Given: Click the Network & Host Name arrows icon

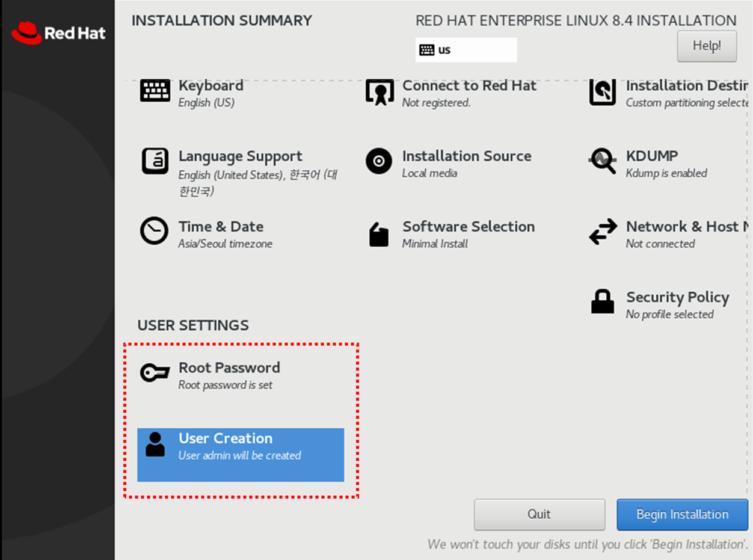Looking at the screenshot, I should click(x=603, y=232).
